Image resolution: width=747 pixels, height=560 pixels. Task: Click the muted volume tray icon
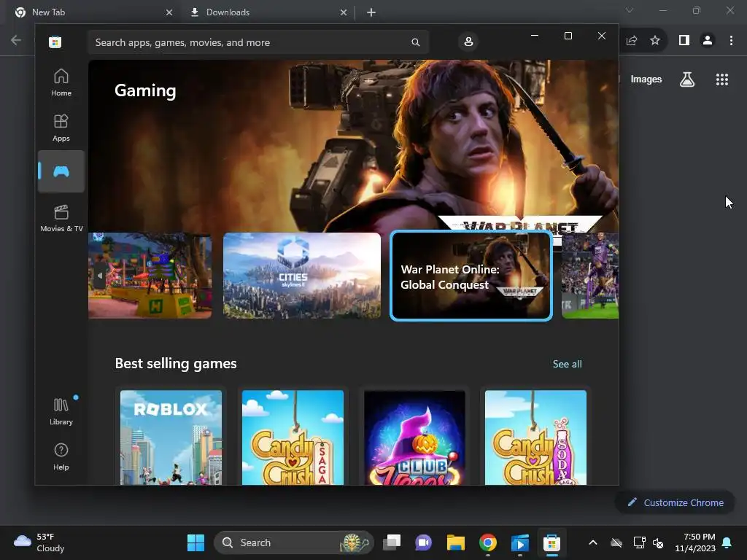coord(658,542)
